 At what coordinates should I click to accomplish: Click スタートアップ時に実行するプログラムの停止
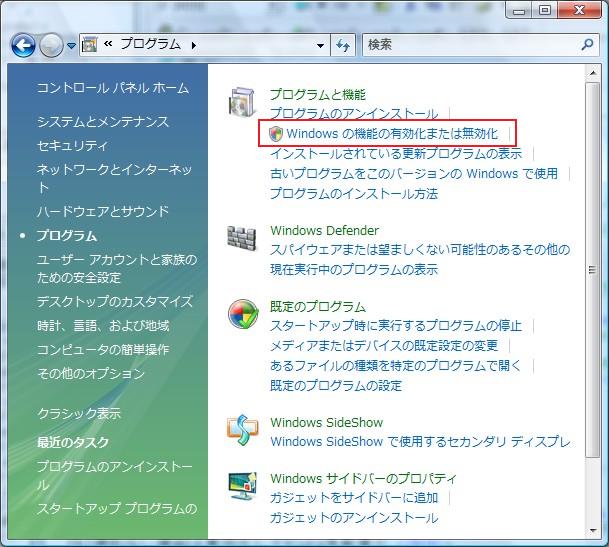(x=396, y=326)
